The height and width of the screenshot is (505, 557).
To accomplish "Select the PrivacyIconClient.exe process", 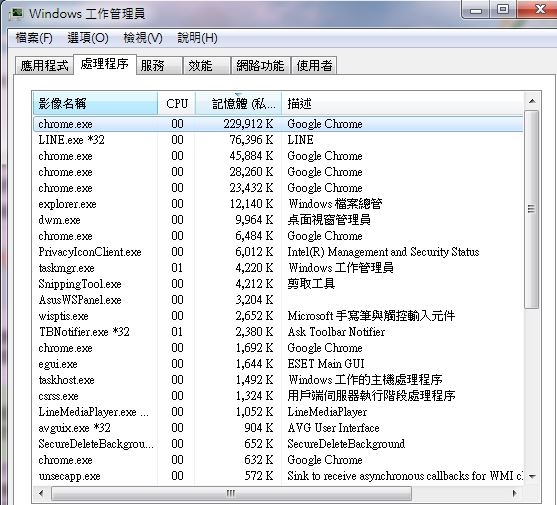I will [278, 252].
